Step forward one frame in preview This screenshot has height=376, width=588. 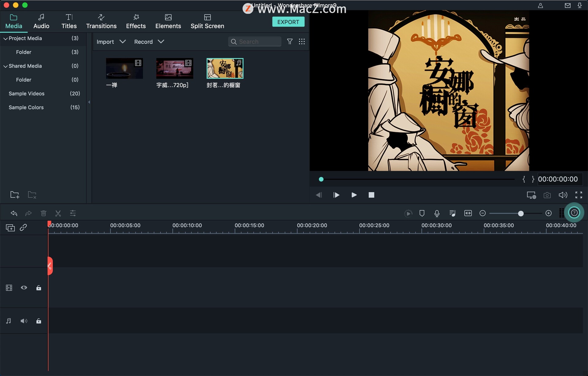[x=336, y=195]
